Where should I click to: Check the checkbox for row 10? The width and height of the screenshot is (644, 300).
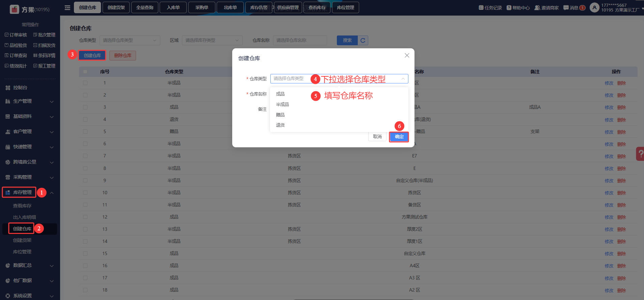point(85,193)
